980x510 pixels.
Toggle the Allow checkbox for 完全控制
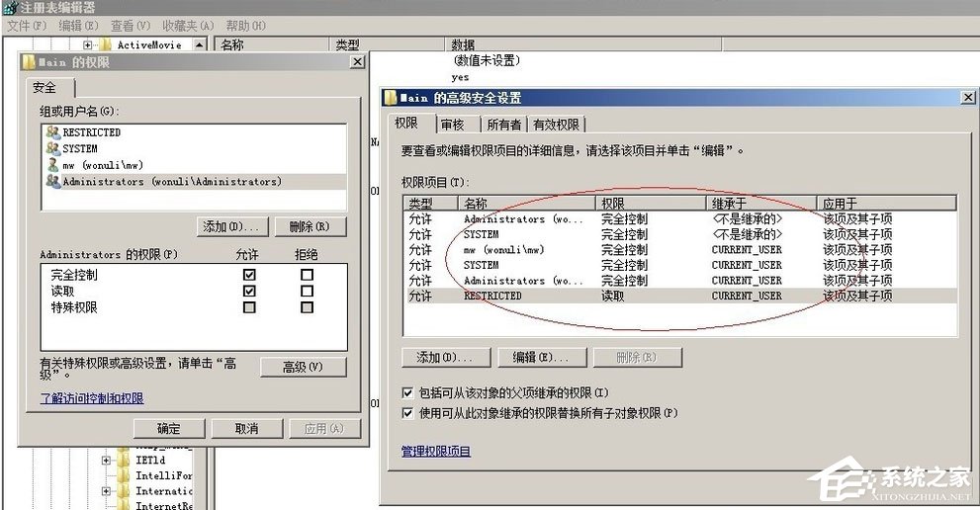point(249,275)
